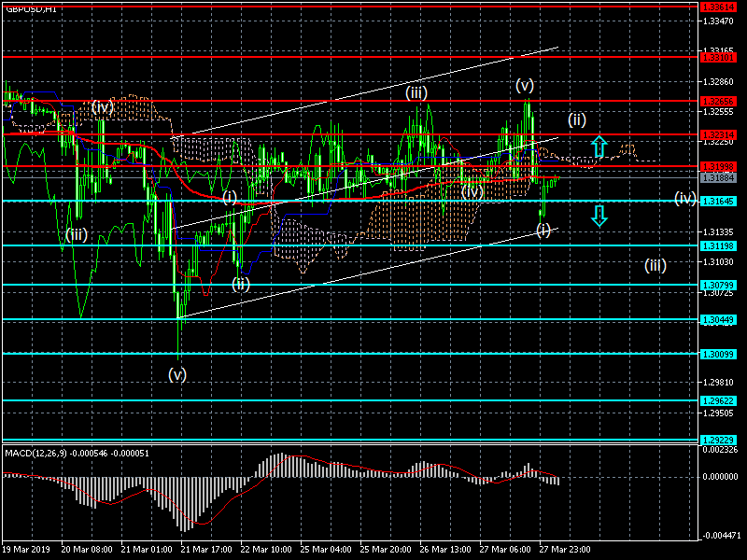Click the cyan downward arrow marker
Viewport: 747px width, 560px height.
point(599,217)
